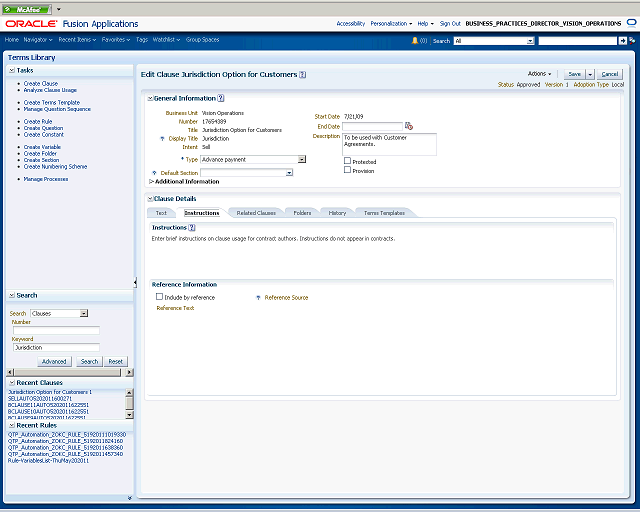Enable the Protected checkbox

[347, 161]
